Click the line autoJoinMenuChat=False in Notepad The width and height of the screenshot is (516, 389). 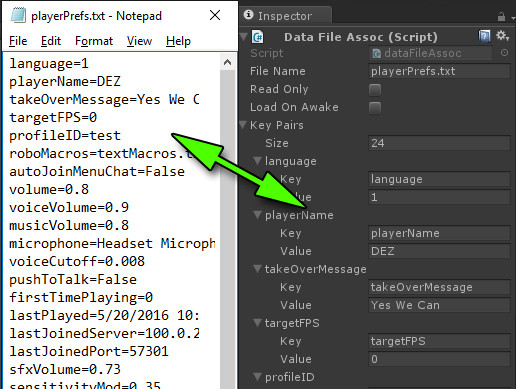[97, 171]
